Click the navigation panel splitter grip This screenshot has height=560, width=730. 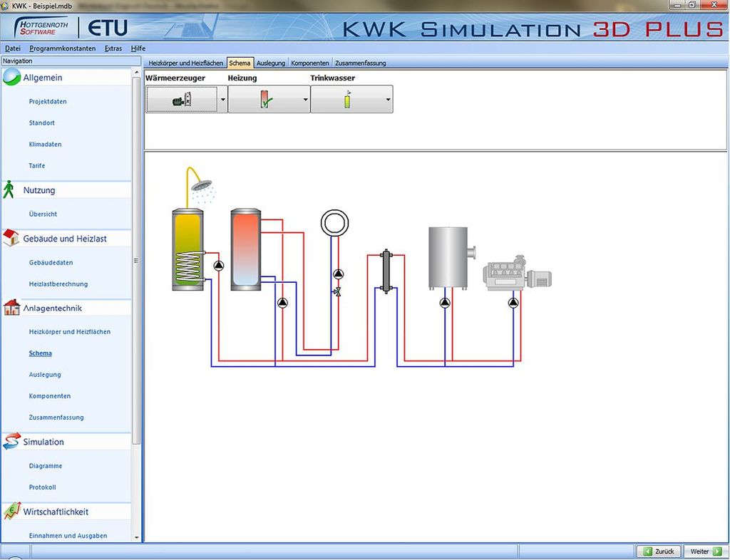click(136, 261)
